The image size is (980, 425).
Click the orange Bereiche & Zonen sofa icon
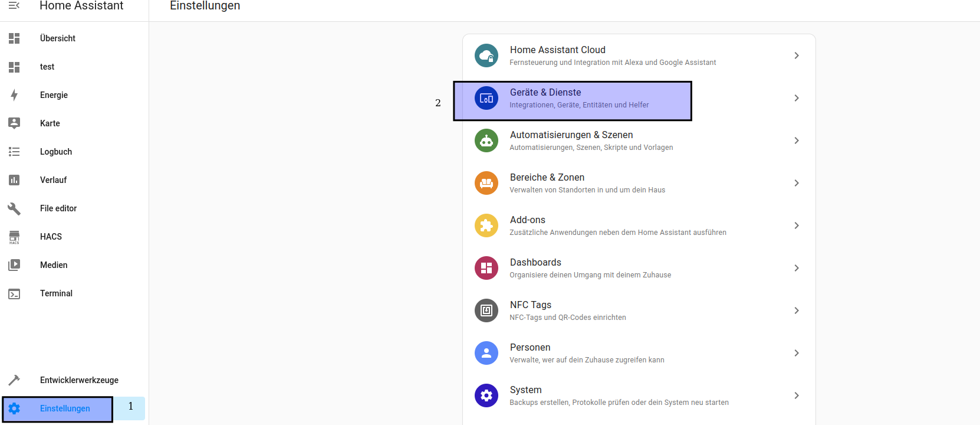[486, 183]
